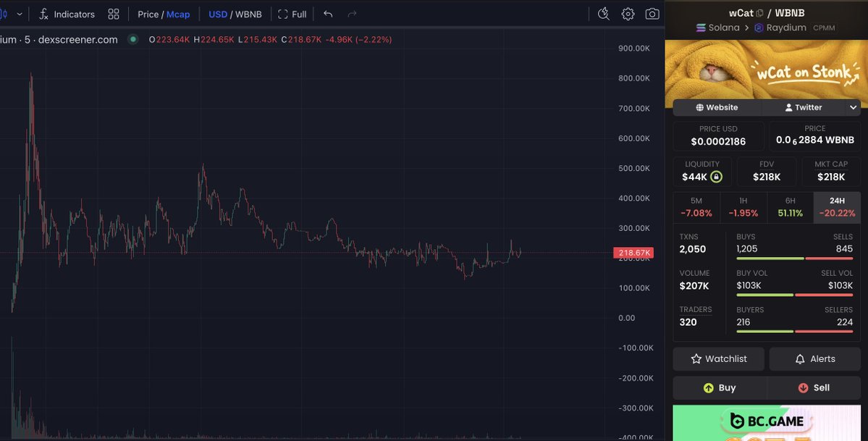The image size is (868, 441).
Task: Open the Alerts button
Action: tap(815, 359)
